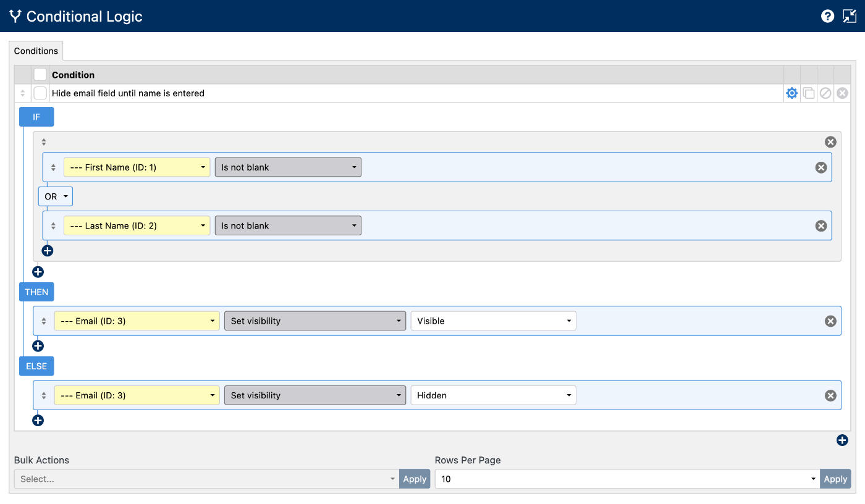This screenshot has height=504, width=865.
Task: Add another action under THEN
Action: [38, 345]
